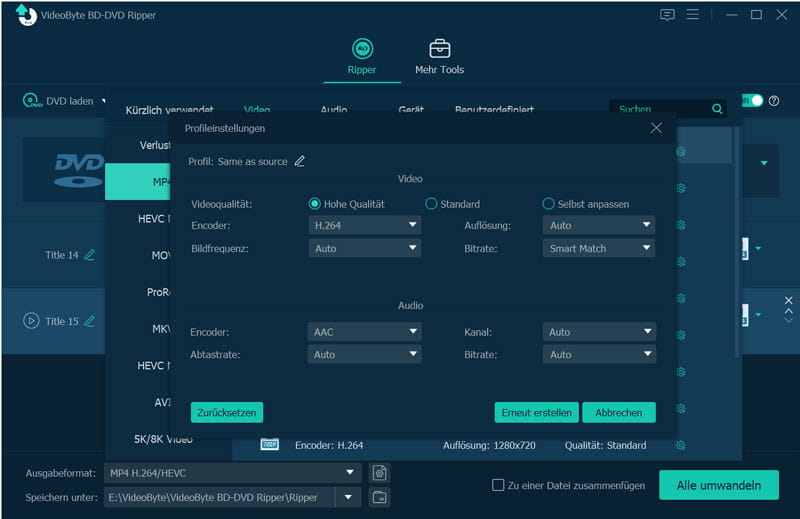The width and height of the screenshot is (800, 519).
Task: Open the Ripper tab
Action: (362, 57)
